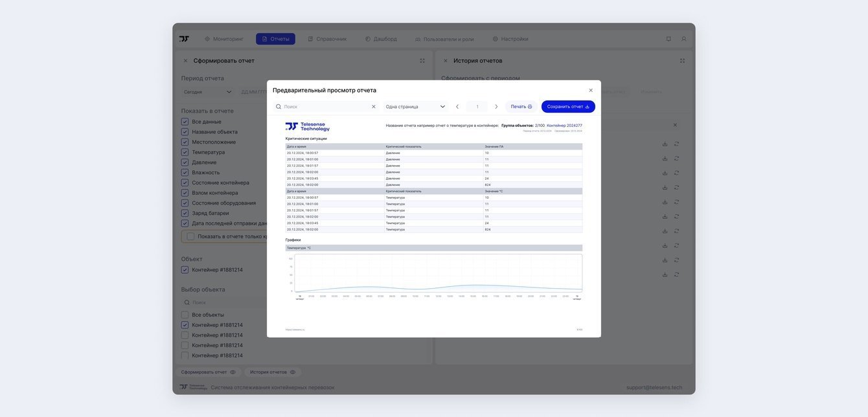Click the Печать button

coord(521,106)
